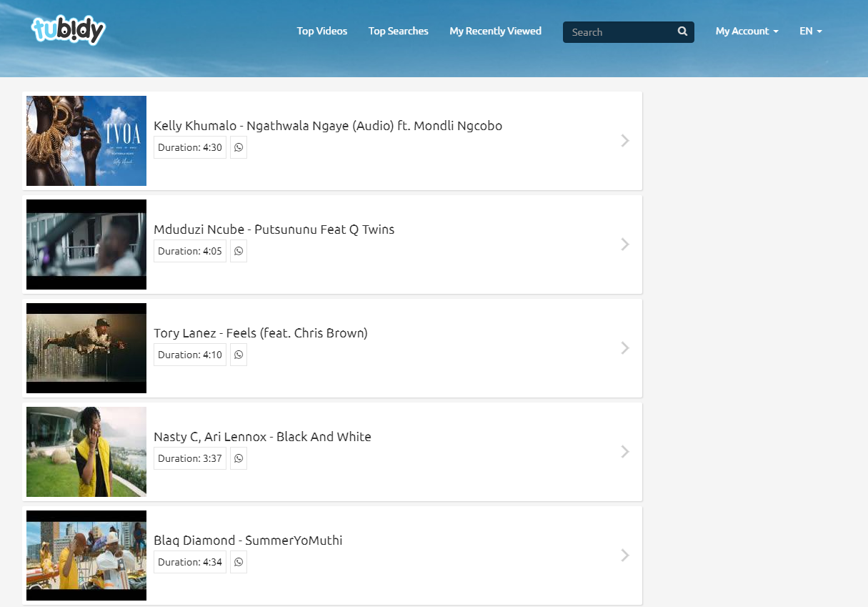Focus the Search input field

tap(618, 32)
